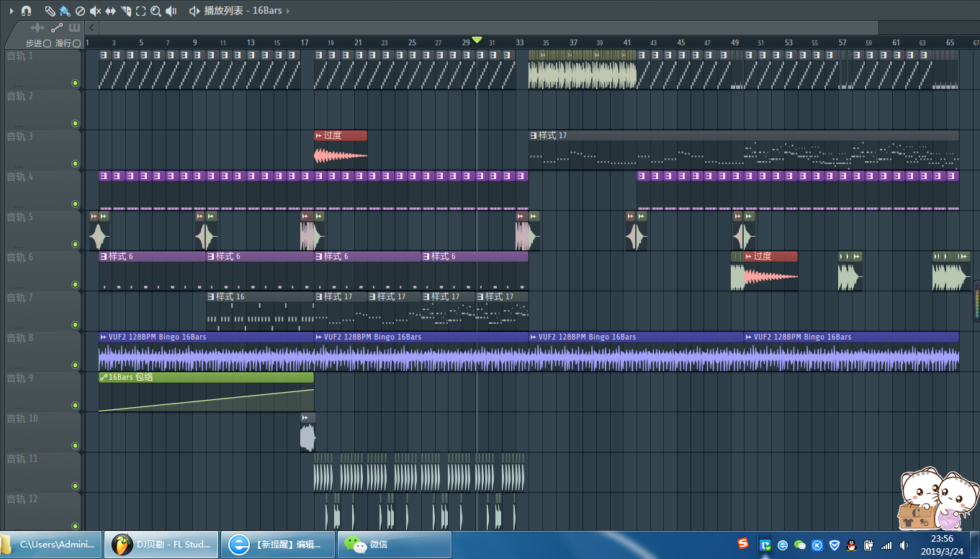The image size is (980, 559).
Task: Toggle the 步进 (step) checkbox
Action: (47, 43)
